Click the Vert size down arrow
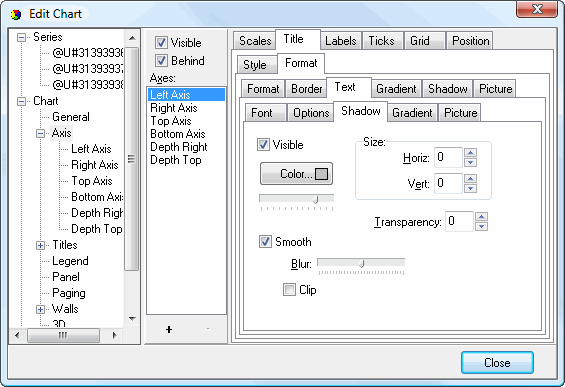The height and width of the screenshot is (387, 565). (x=470, y=188)
